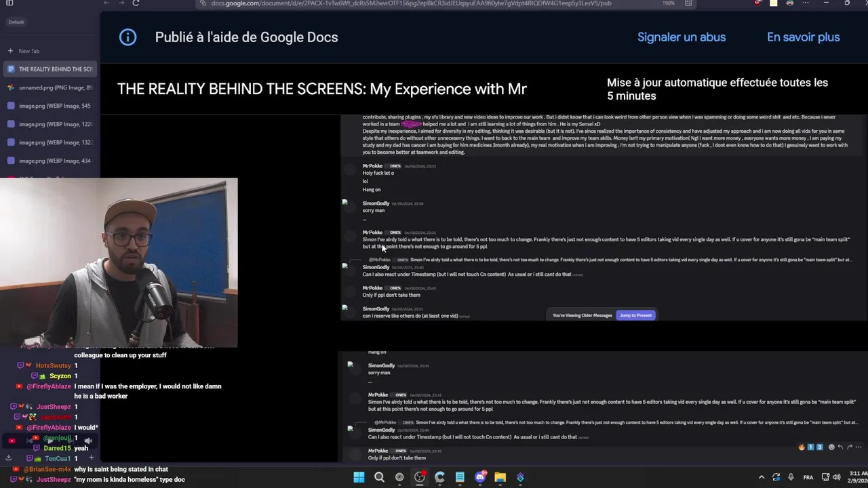Go back with the browser back arrow
868x488 pixels.
point(106,3)
